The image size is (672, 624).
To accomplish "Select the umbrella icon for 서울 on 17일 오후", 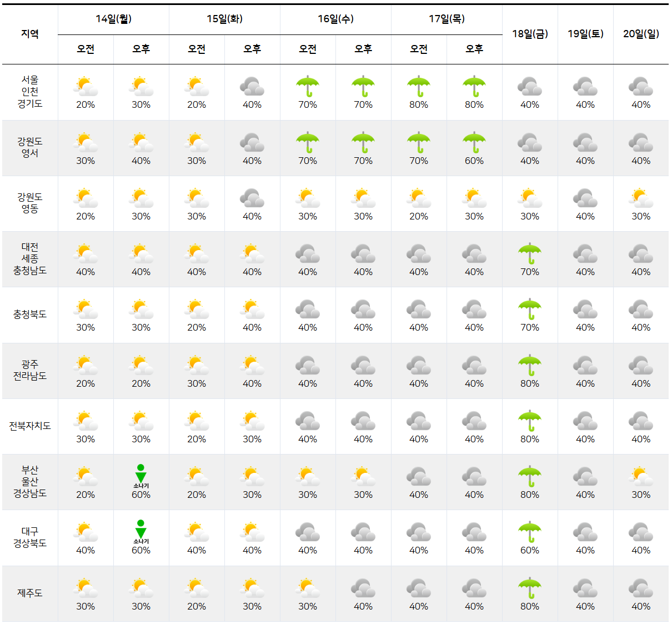I will click(x=474, y=87).
